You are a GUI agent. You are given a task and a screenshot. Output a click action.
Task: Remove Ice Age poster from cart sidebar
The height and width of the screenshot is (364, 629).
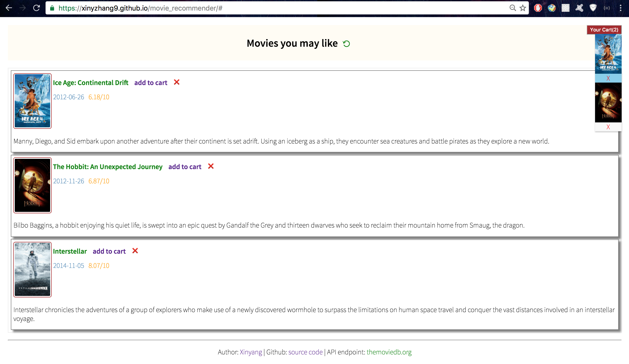pyautogui.click(x=608, y=78)
